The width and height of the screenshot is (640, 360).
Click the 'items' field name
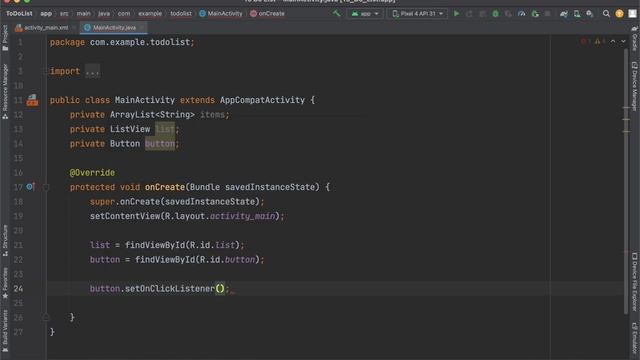point(212,115)
